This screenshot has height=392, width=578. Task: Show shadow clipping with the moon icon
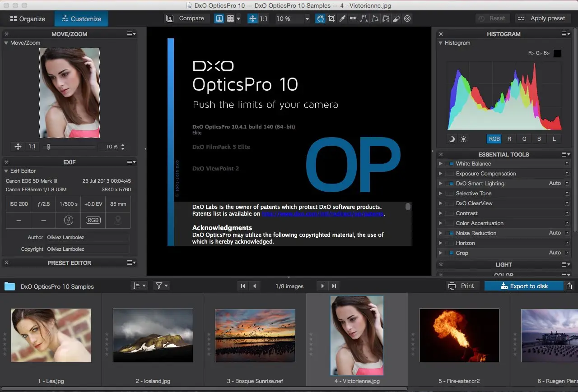point(452,139)
